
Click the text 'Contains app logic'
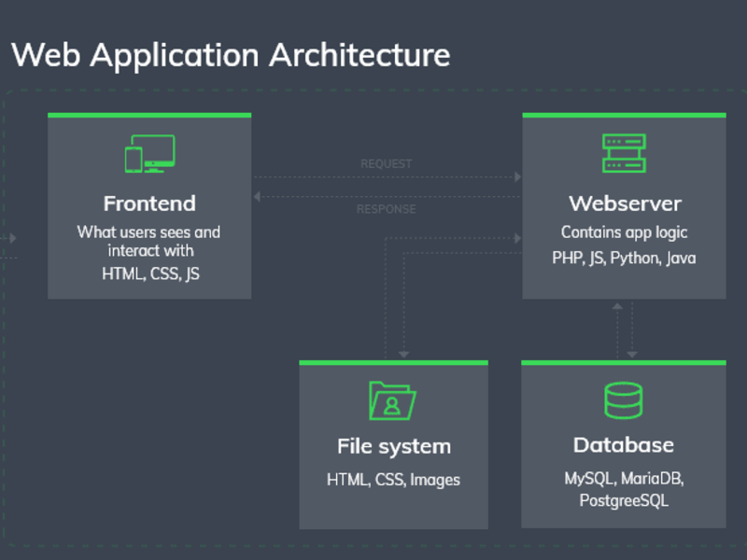tap(624, 232)
